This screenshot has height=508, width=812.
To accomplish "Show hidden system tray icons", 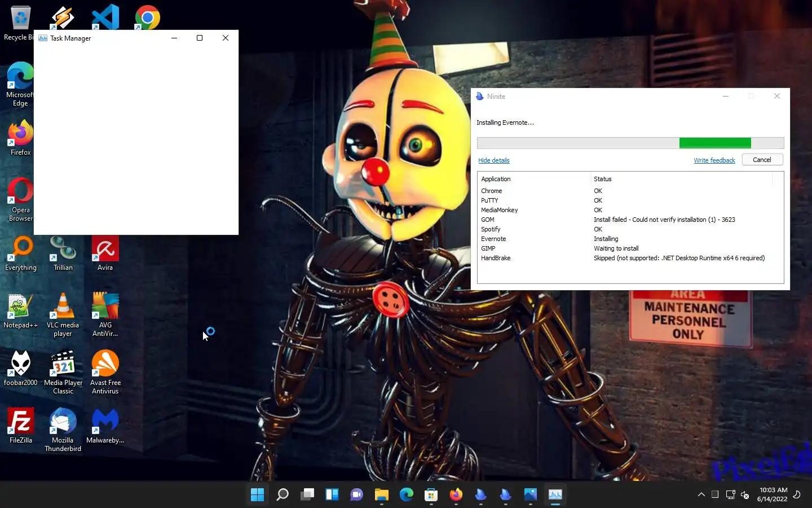I will coord(701,494).
